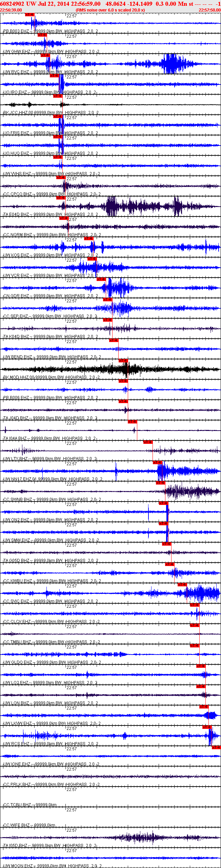Select the 'CC NORM BHZ' trace label
This screenshot has width=221, height=868.
(18, 235)
